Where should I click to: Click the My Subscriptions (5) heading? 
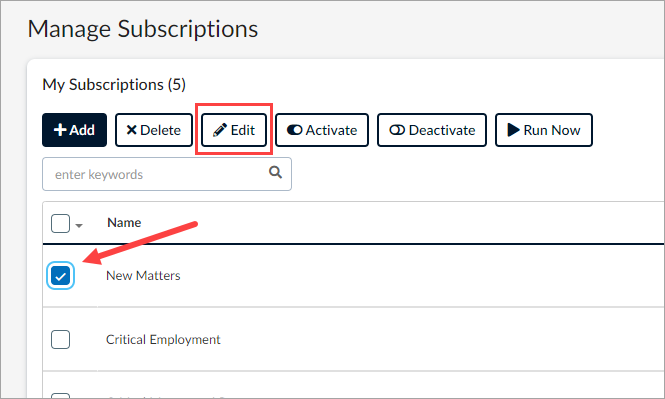(x=114, y=84)
